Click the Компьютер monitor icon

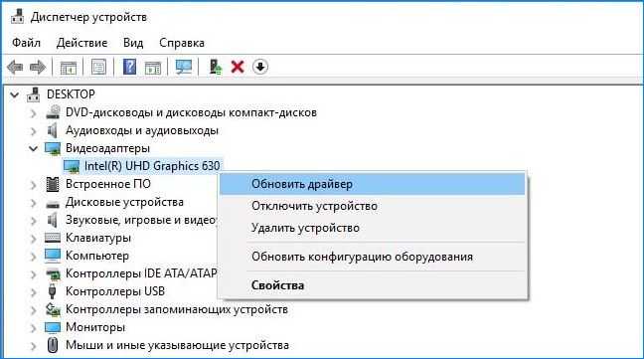[x=53, y=256]
